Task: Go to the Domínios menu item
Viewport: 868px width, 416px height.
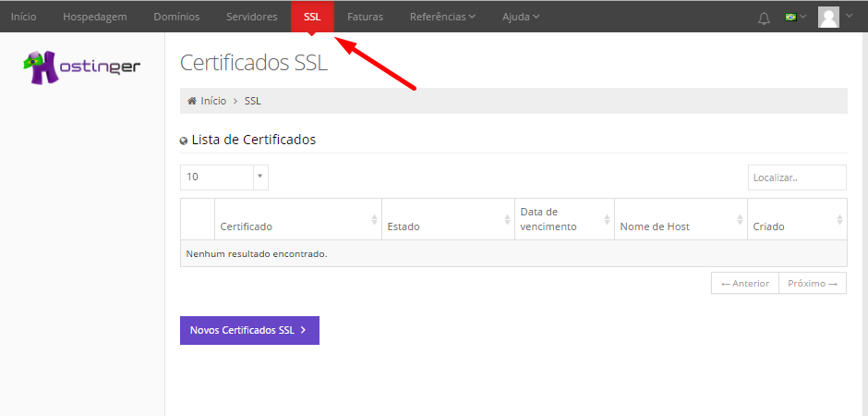Action: 176,17
